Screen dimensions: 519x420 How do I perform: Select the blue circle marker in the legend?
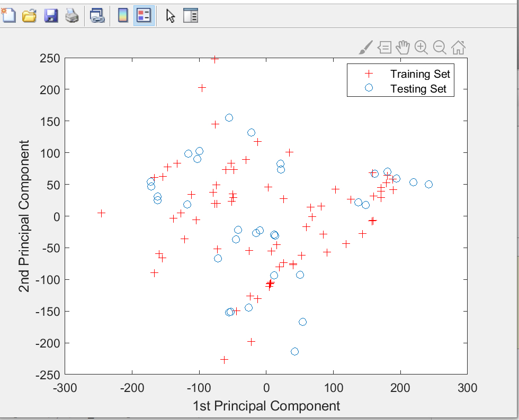point(369,88)
